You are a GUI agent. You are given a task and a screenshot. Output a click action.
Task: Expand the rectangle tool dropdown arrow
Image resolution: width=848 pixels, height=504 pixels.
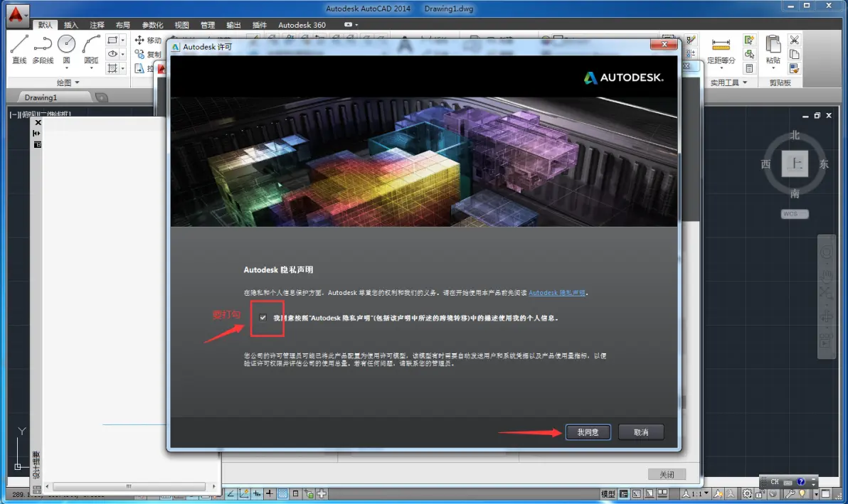click(x=123, y=40)
